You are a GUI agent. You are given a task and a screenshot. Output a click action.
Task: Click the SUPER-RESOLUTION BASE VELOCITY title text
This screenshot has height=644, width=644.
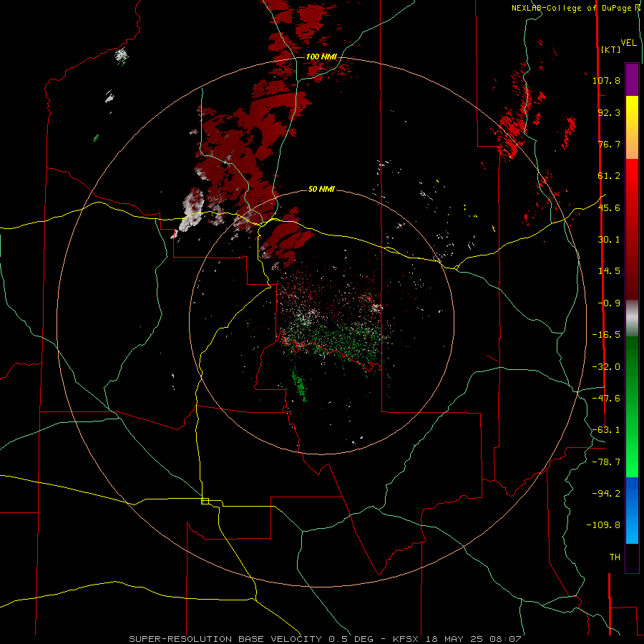tap(225, 639)
